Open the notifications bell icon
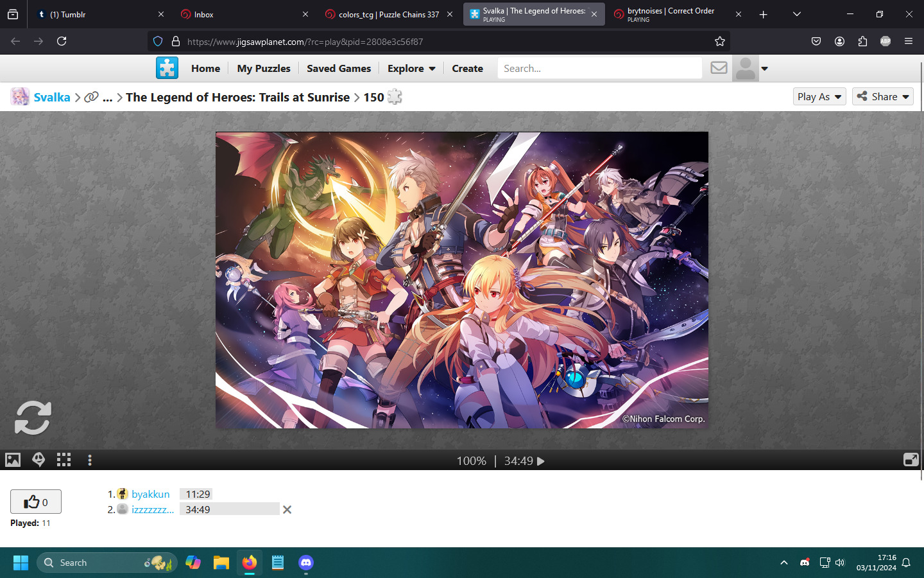The height and width of the screenshot is (578, 924). pyautogui.click(x=906, y=563)
